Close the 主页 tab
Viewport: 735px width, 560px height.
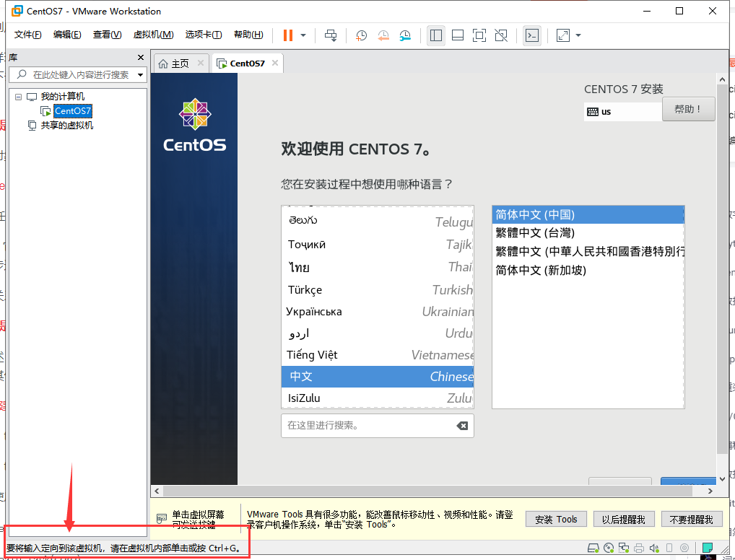[x=201, y=63]
